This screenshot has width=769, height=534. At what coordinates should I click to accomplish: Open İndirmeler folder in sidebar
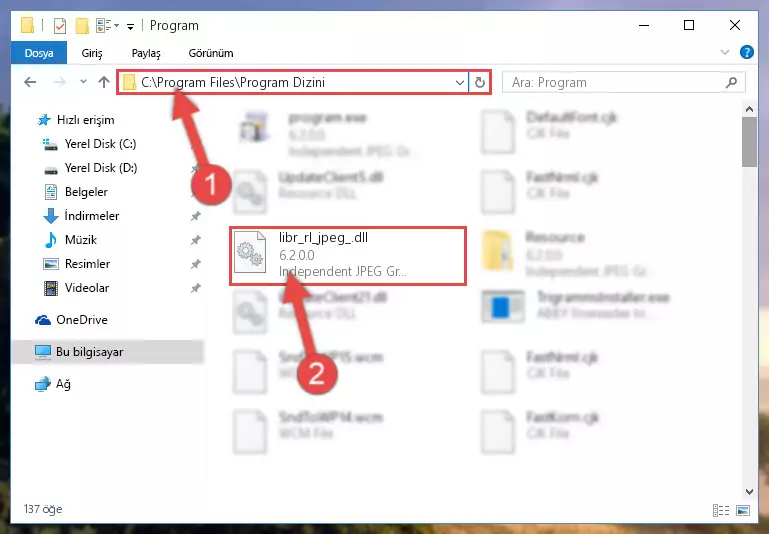[x=92, y=216]
